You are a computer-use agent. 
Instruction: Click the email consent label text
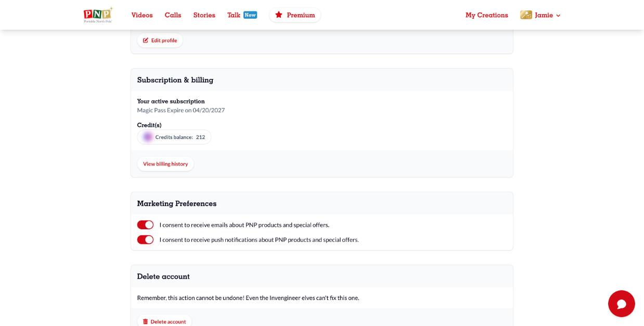(244, 225)
